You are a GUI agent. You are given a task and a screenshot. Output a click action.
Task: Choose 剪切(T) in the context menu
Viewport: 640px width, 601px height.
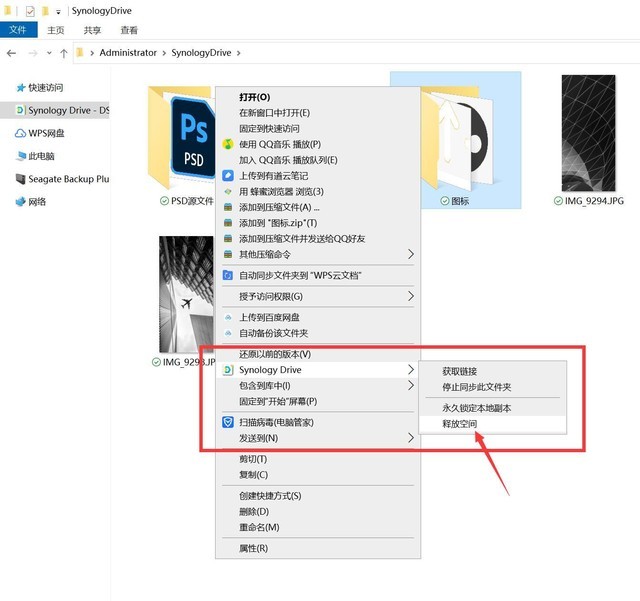318,459
